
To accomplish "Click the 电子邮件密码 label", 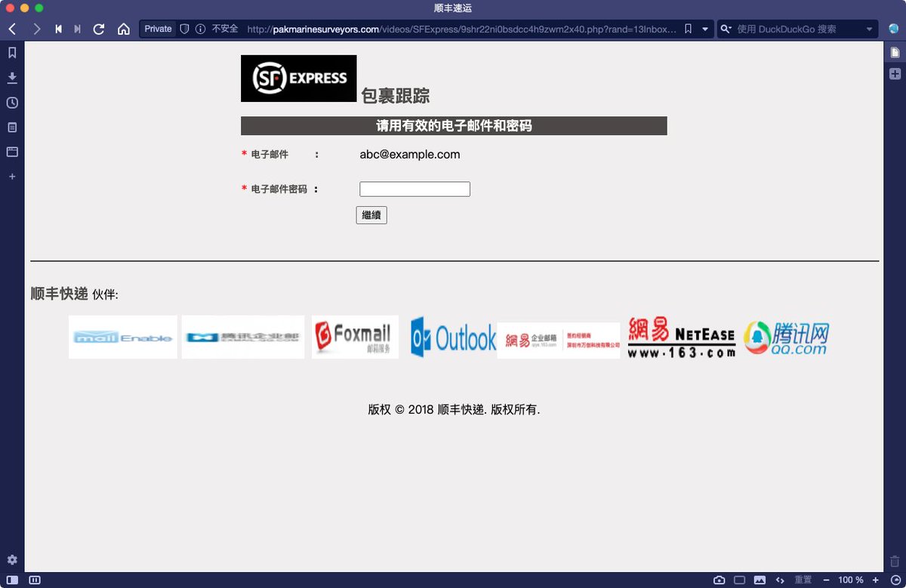I will pyautogui.click(x=279, y=189).
